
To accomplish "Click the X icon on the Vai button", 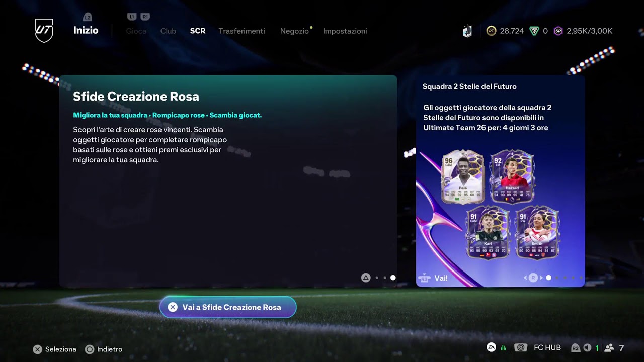I will [173, 307].
